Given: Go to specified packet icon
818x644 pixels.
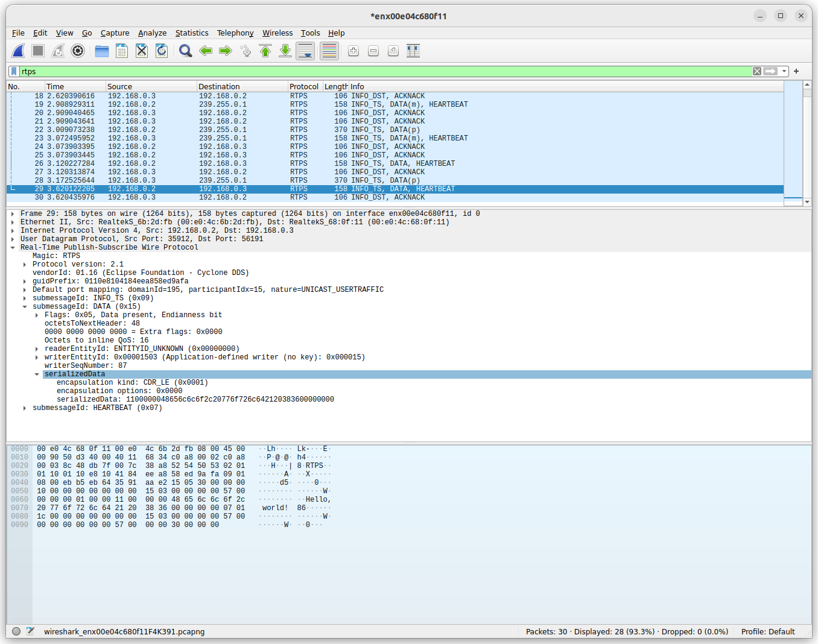Looking at the screenshot, I should pos(246,51).
